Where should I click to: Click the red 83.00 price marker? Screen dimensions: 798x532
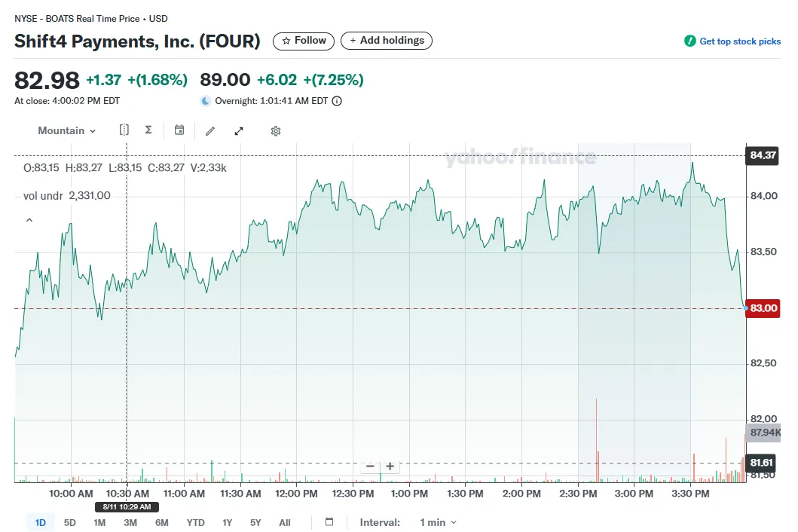coord(763,308)
